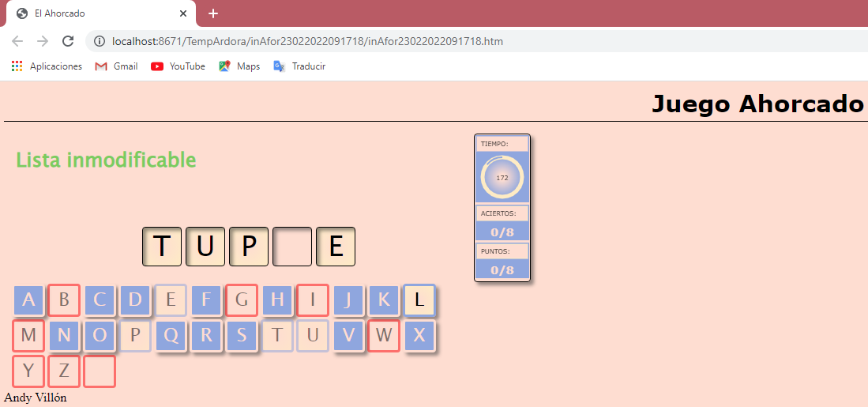Click the blank red-bordered tile after Z
This screenshot has height=407, width=868.
pyautogui.click(x=99, y=371)
